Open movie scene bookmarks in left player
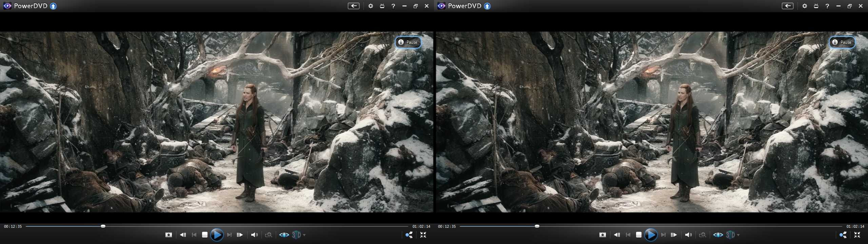Image resolution: width=868 pixels, height=244 pixels. pyautogui.click(x=169, y=235)
